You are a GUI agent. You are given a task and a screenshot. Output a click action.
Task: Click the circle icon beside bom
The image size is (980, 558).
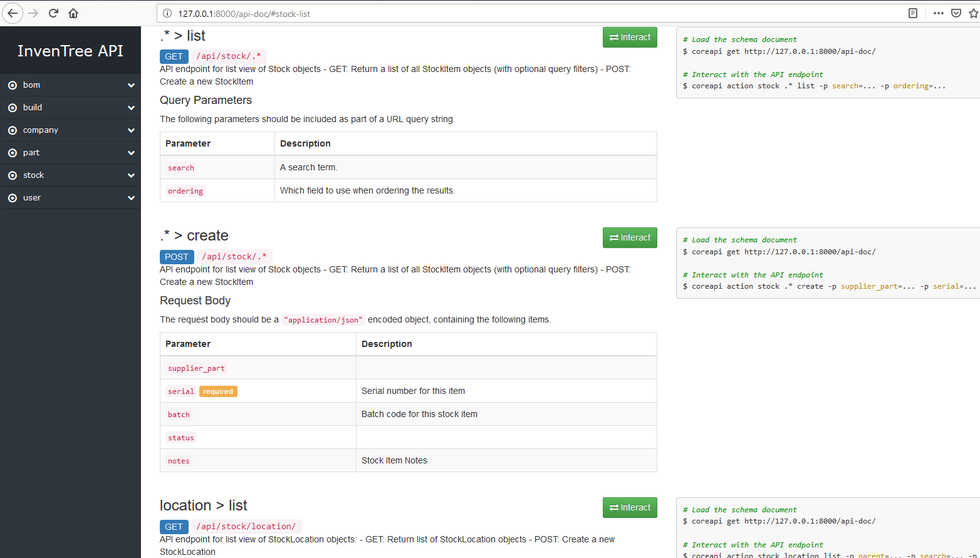13,85
